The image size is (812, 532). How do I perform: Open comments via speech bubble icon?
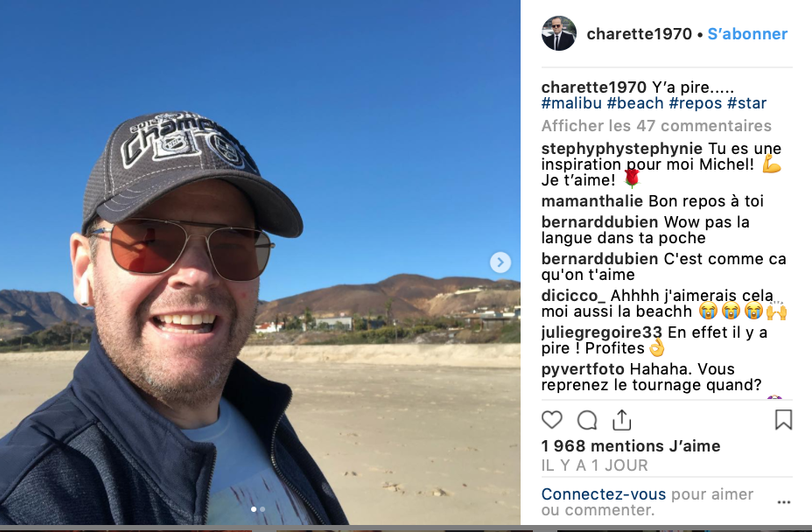(x=587, y=420)
